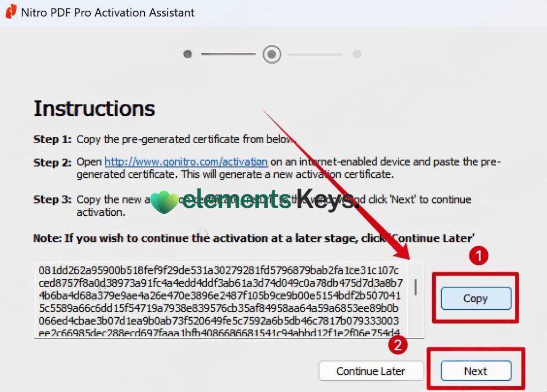Click the Nitro PDF Pro icon in the title bar
The height and width of the screenshot is (392, 547).
[11, 12]
